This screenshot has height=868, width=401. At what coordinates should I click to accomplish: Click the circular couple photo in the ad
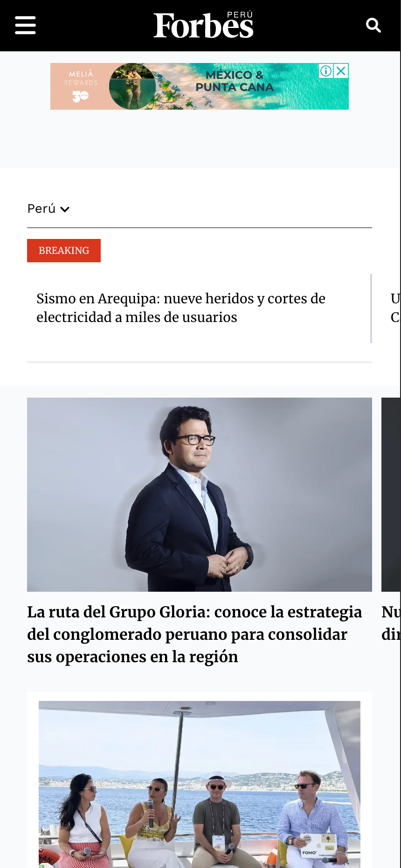point(132,86)
